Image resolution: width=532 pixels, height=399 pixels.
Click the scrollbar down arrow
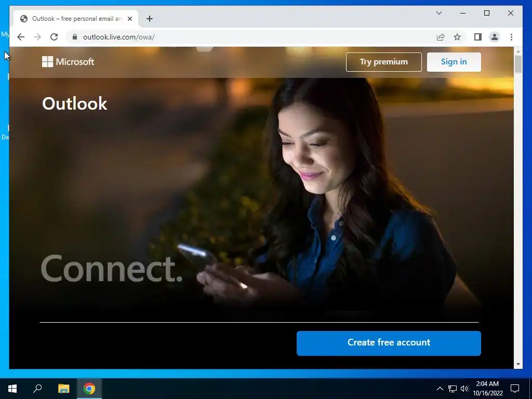point(518,364)
